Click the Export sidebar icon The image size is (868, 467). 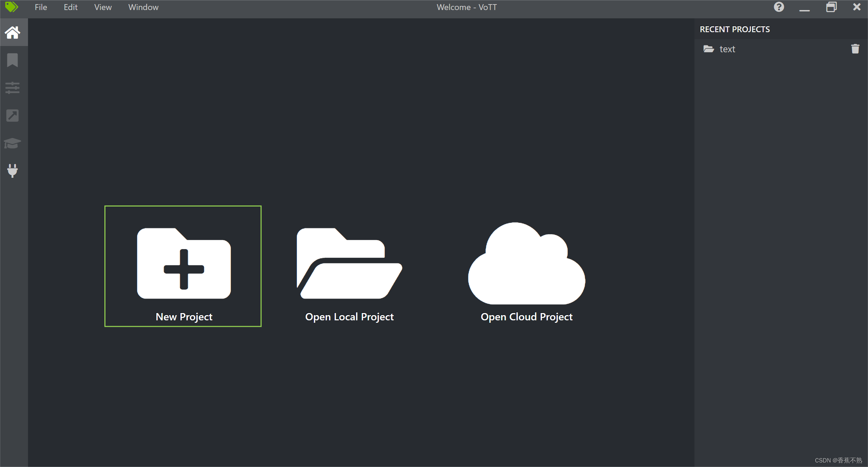tap(12, 116)
